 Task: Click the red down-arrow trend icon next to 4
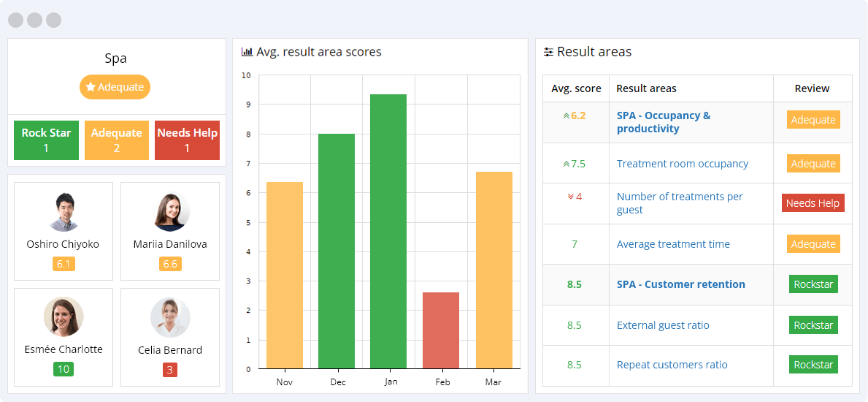click(x=570, y=197)
